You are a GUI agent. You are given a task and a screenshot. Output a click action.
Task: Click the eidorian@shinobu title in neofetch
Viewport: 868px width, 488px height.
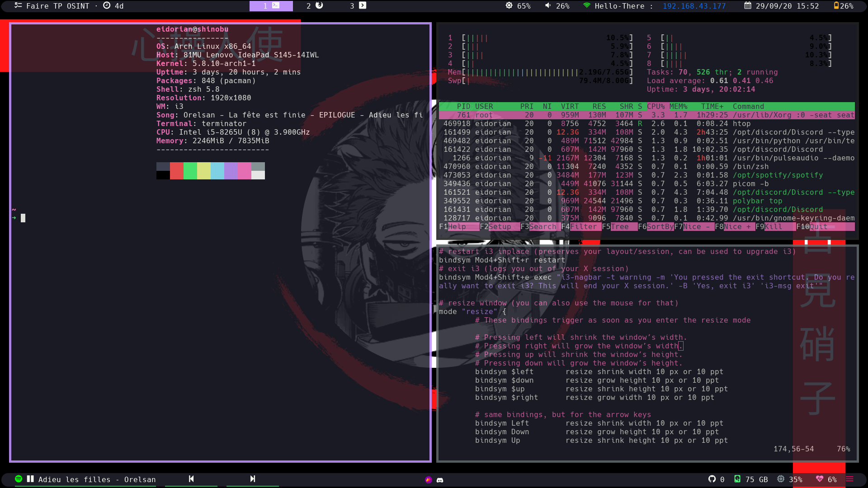pos(192,29)
